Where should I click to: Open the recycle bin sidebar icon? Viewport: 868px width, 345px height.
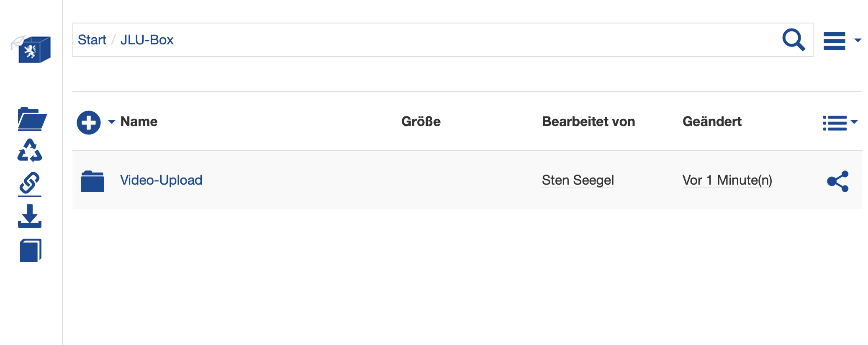tap(30, 150)
